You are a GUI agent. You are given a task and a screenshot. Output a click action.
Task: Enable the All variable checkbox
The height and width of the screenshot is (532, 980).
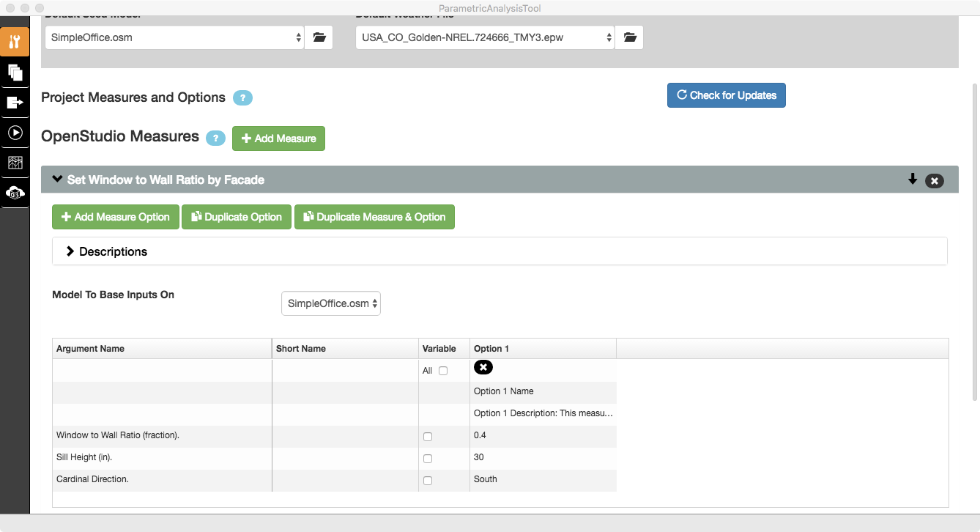(442, 370)
